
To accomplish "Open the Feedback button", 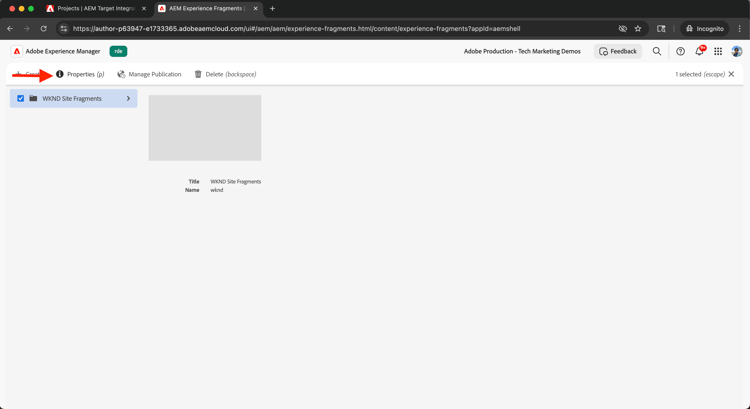I will (x=618, y=51).
